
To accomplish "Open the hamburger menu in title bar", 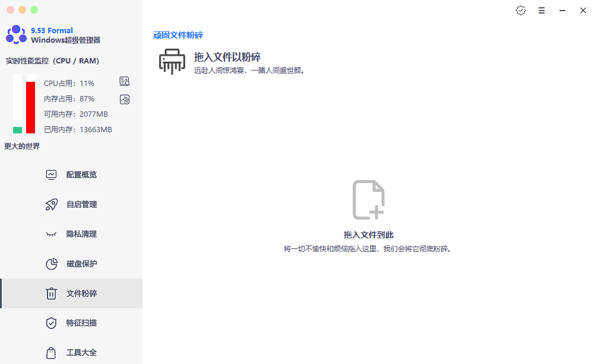I will (541, 11).
